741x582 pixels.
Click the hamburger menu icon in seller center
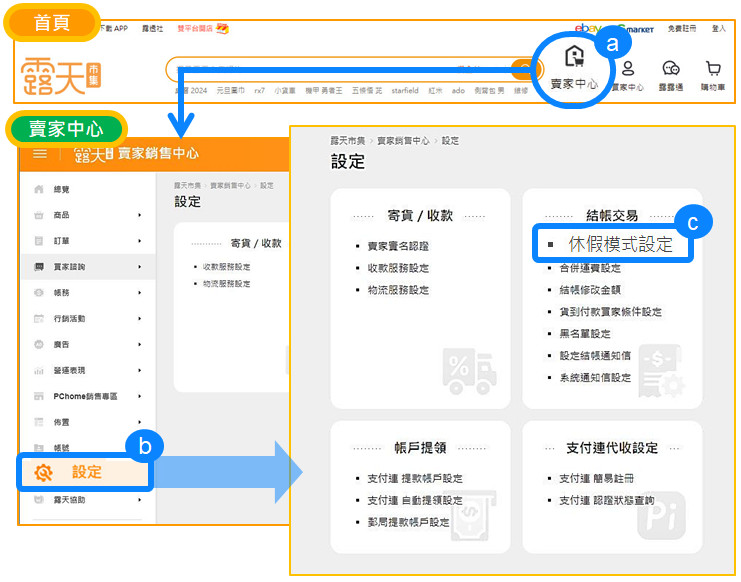(40, 153)
